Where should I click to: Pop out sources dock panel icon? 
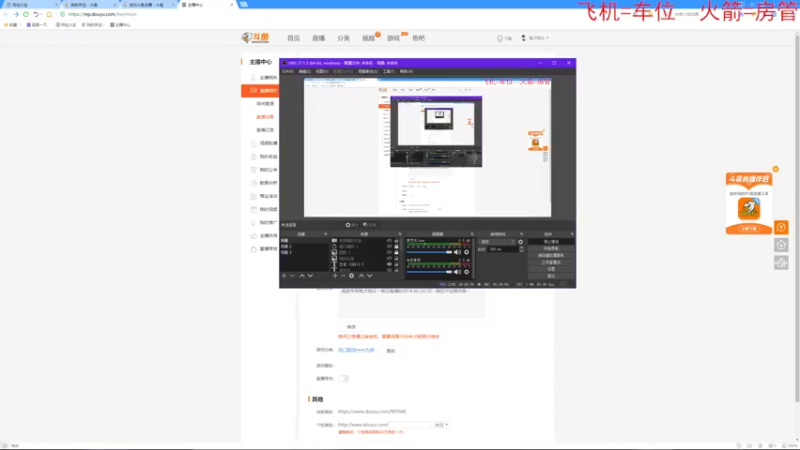400,234
